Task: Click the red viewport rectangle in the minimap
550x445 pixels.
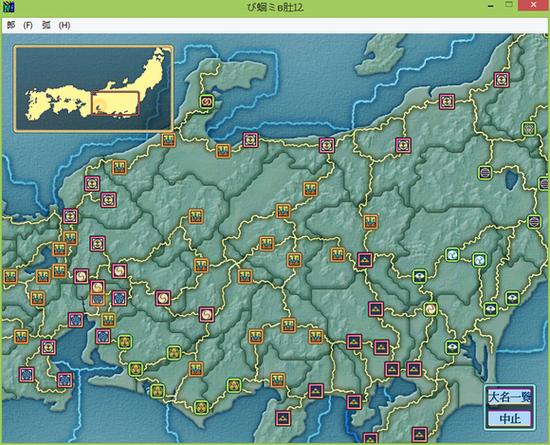Action: (115, 104)
